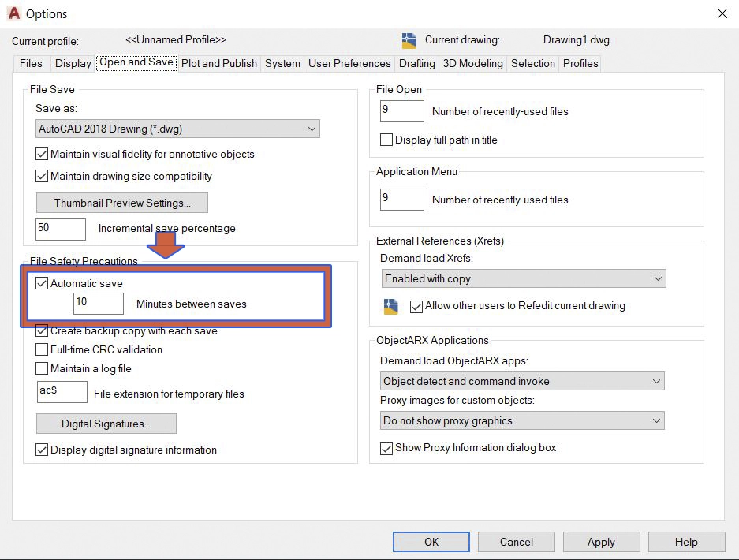Uncheck Show Proxy Information dialog box

pyautogui.click(x=386, y=448)
